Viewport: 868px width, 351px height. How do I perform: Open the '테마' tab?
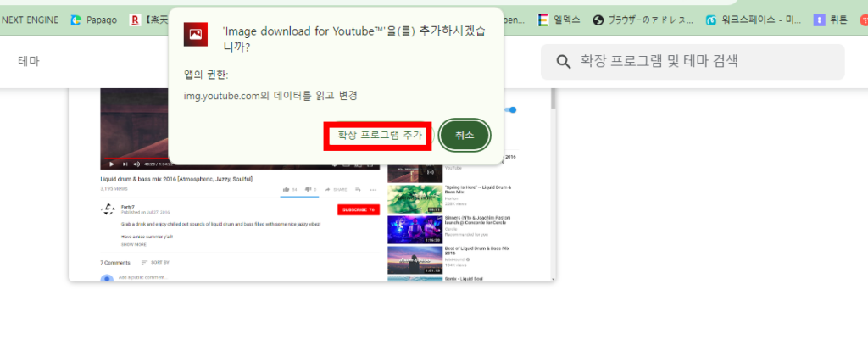pos(29,61)
